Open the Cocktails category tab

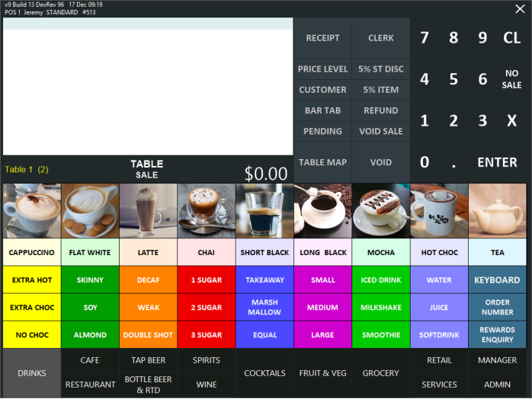click(x=264, y=373)
